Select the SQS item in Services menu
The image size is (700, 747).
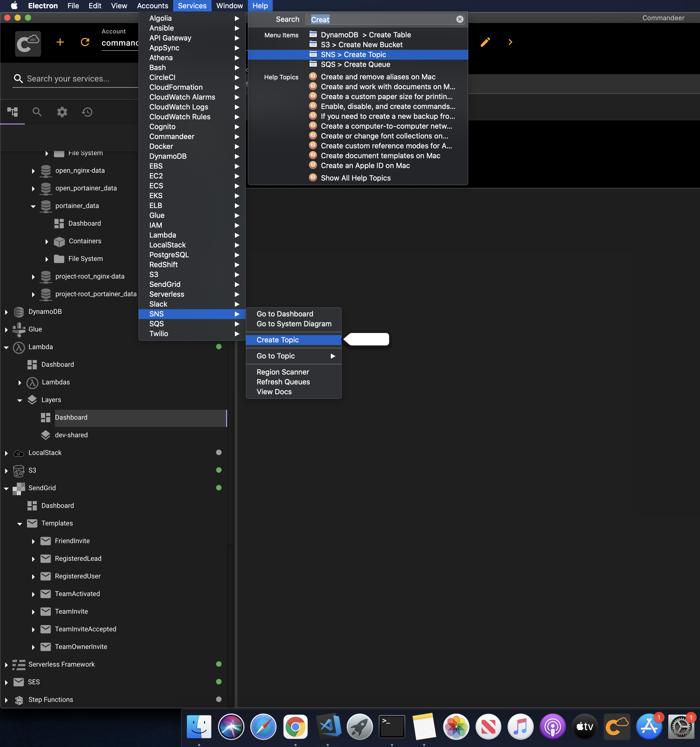tap(192, 323)
